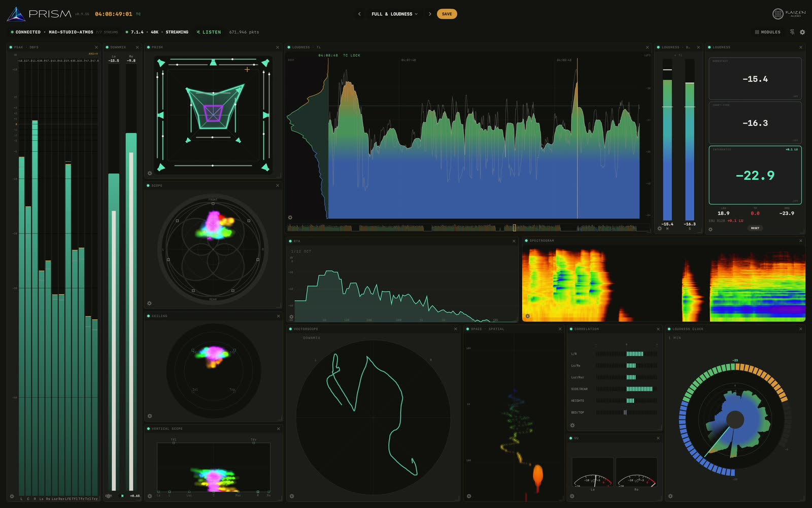Open the VU meter settings gear

pos(572,496)
